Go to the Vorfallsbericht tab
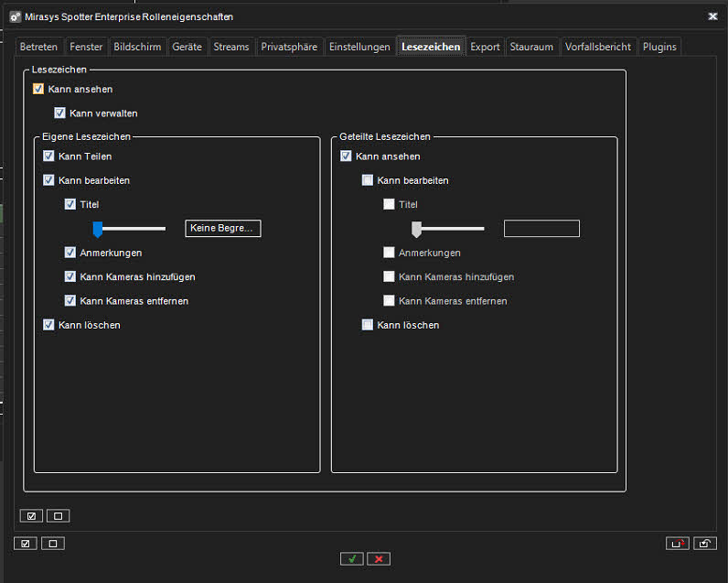This screenshot has height=583, width=728. click(598, 47)
